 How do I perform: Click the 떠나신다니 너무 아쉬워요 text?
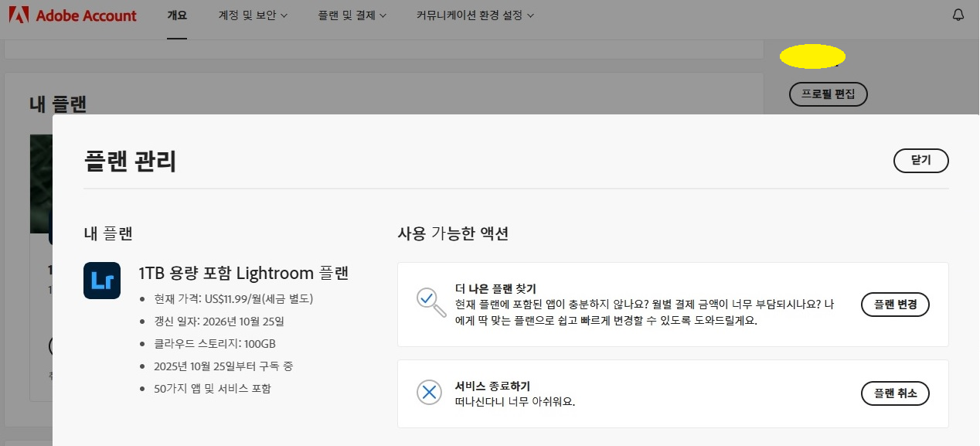[516, 401]
